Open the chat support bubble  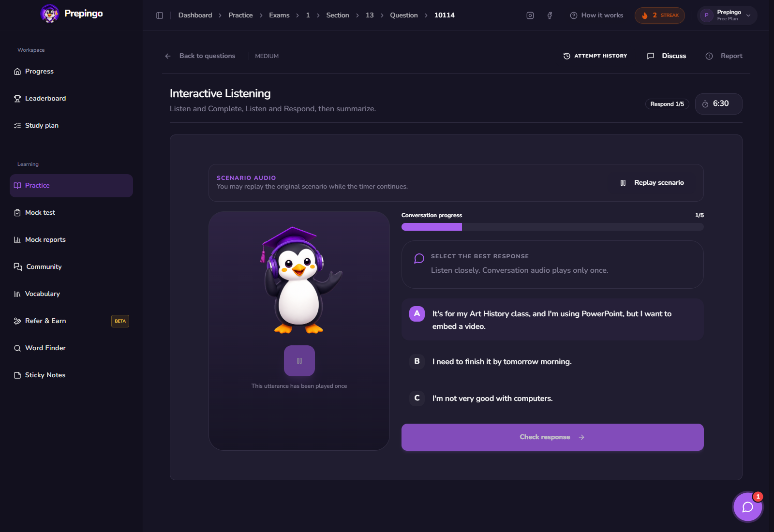[x=748, y=507]
